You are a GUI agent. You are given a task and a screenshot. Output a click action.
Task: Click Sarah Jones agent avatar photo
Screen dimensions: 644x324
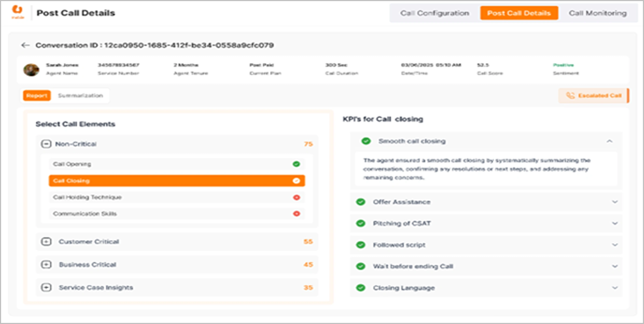pyautogui.click(x=31, y=70)
